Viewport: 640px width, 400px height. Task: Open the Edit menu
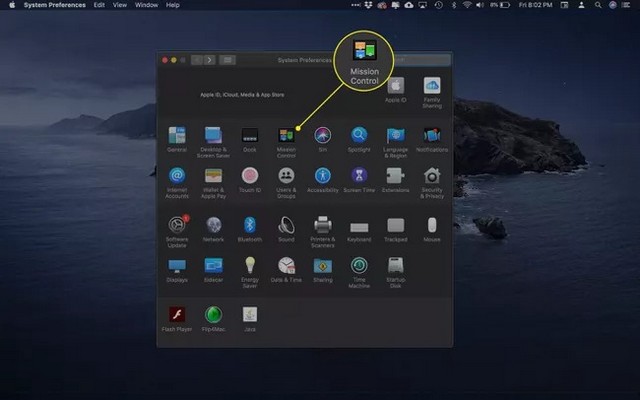click(x=99, y=5)
